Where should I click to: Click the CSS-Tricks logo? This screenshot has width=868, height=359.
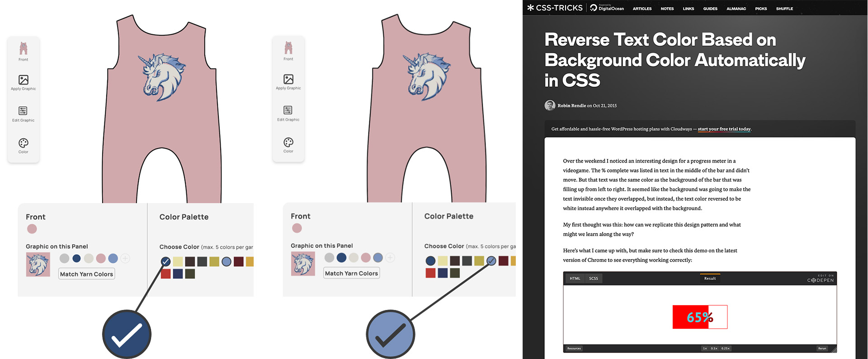point(555,8)
